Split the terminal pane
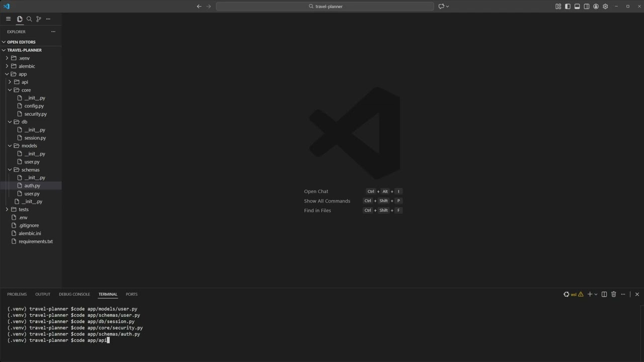644x362 pixels. click(x=604, y=294)
